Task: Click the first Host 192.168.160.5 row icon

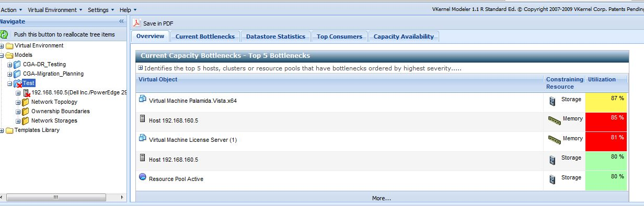Action: [142, 119]
